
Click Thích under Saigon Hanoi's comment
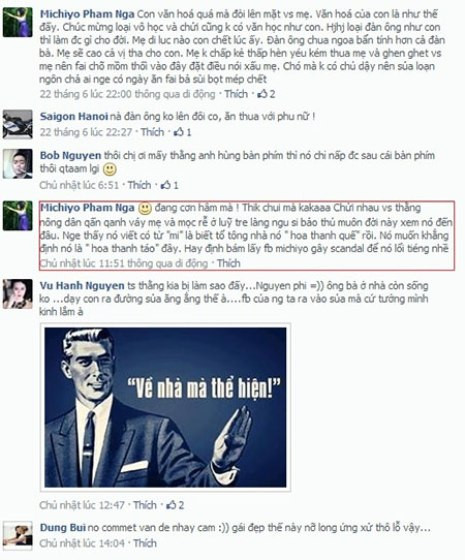click(152, 132)
